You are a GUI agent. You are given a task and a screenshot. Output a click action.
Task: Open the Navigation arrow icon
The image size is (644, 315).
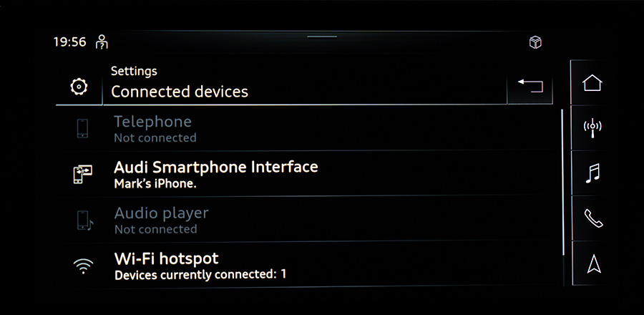point(592,263)
